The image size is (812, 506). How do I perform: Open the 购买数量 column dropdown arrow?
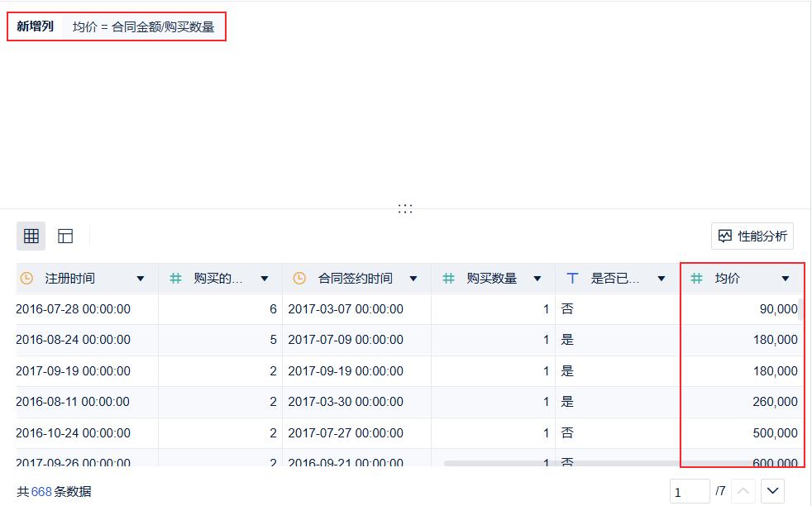(537, 279)
